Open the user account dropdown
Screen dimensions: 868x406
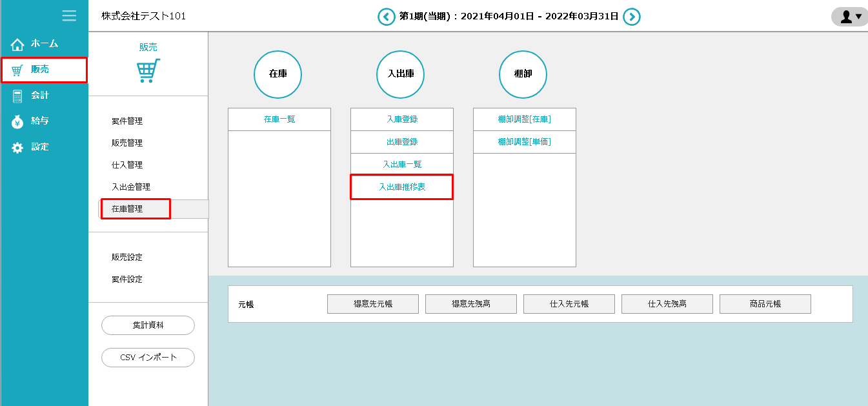point(849,17)
